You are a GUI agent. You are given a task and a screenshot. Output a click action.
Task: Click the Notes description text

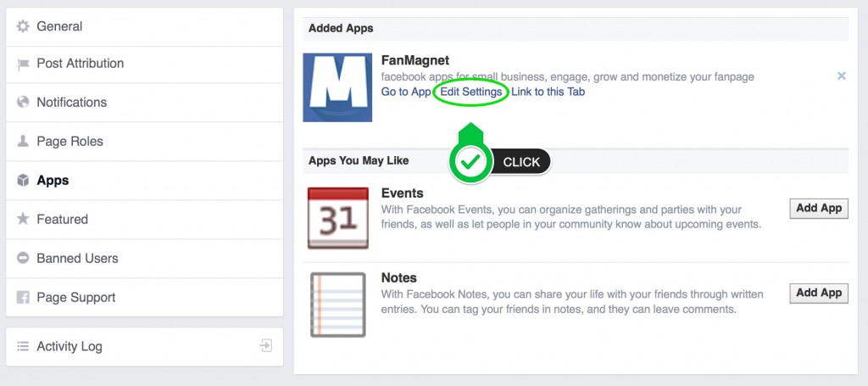tap(572, 302)
